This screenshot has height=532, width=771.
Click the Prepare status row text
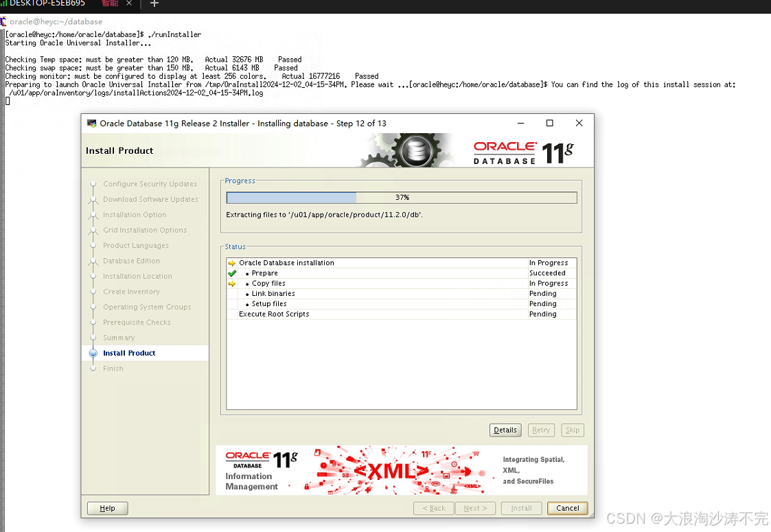pos(264,273)
